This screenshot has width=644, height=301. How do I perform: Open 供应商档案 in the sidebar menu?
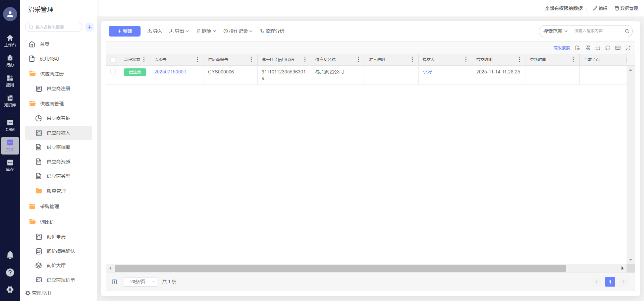click(x=58, y=147)
